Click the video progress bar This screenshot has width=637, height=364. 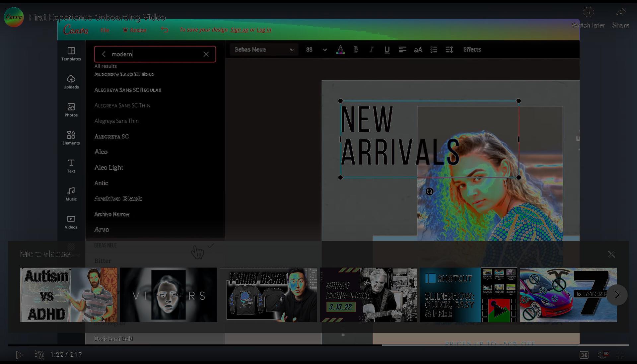pyautogui.click(x=318, y=345)
